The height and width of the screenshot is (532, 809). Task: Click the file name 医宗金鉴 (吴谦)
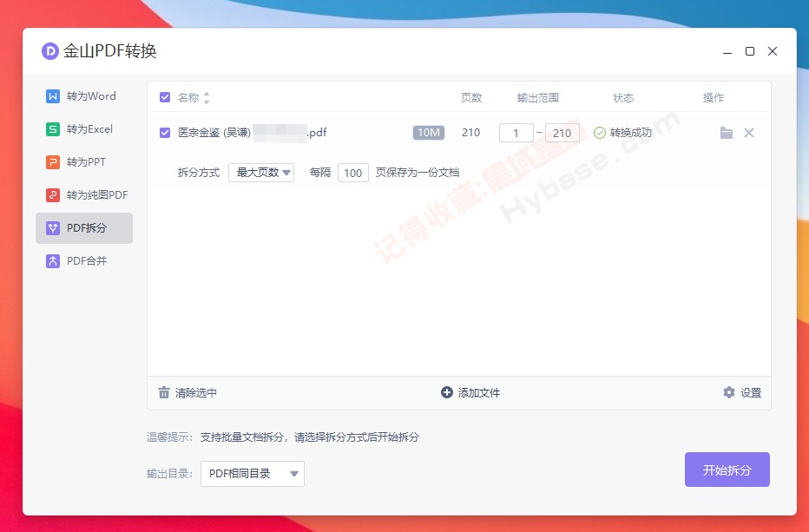(214, 133)
